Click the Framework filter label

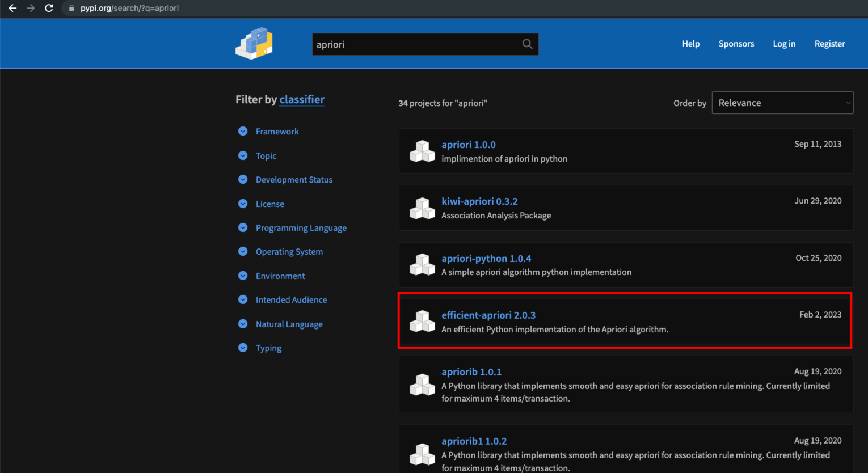(x=277, y=132)
